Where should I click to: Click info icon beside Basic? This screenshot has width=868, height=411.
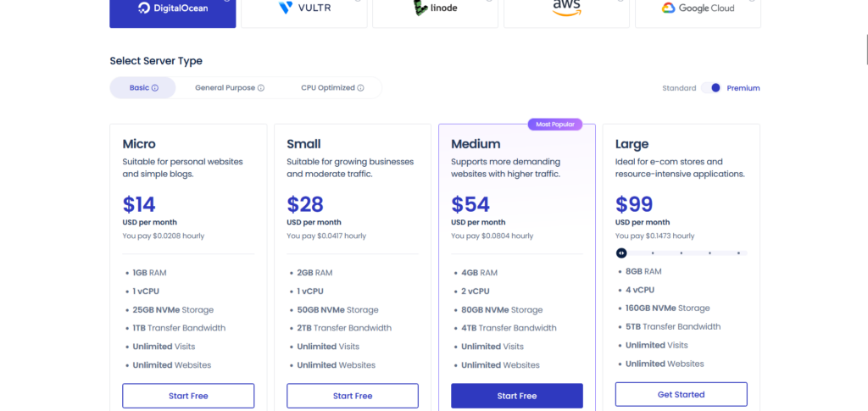[x=155, y=88]
